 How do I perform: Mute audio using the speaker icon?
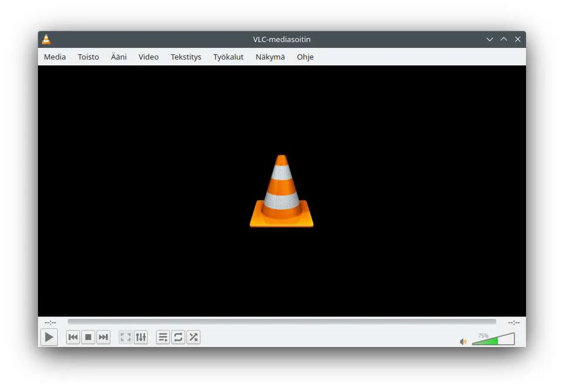[x=463, y=341]
